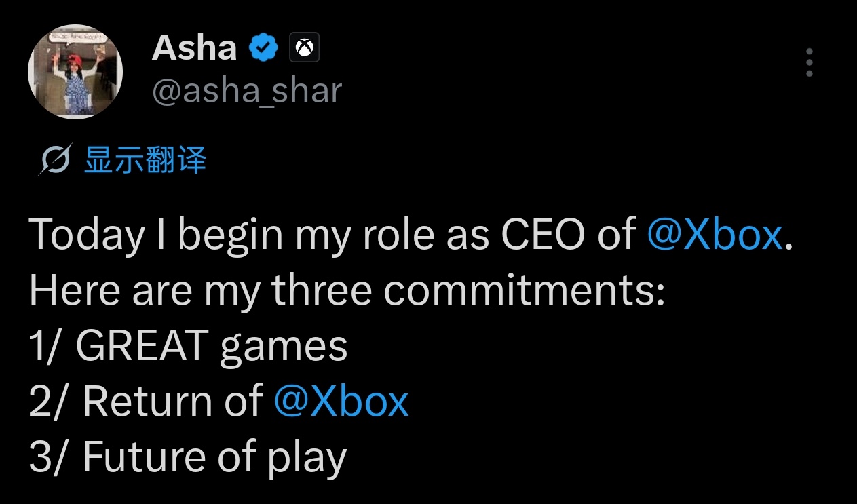
Task: Open @Xbox mention after "CEO of"
Action: (x=715, y=234)
